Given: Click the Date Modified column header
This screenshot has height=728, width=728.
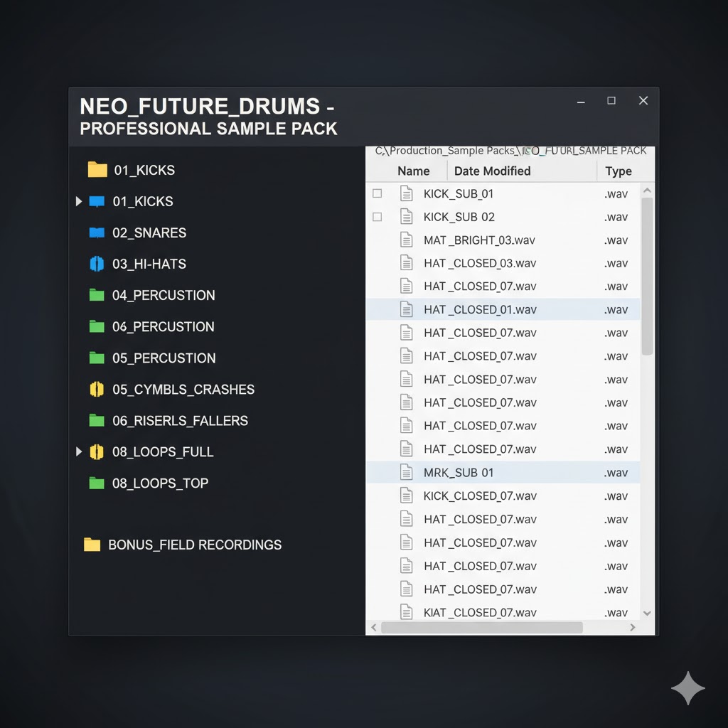Looking at the screenshot, I should click(492, 171).
